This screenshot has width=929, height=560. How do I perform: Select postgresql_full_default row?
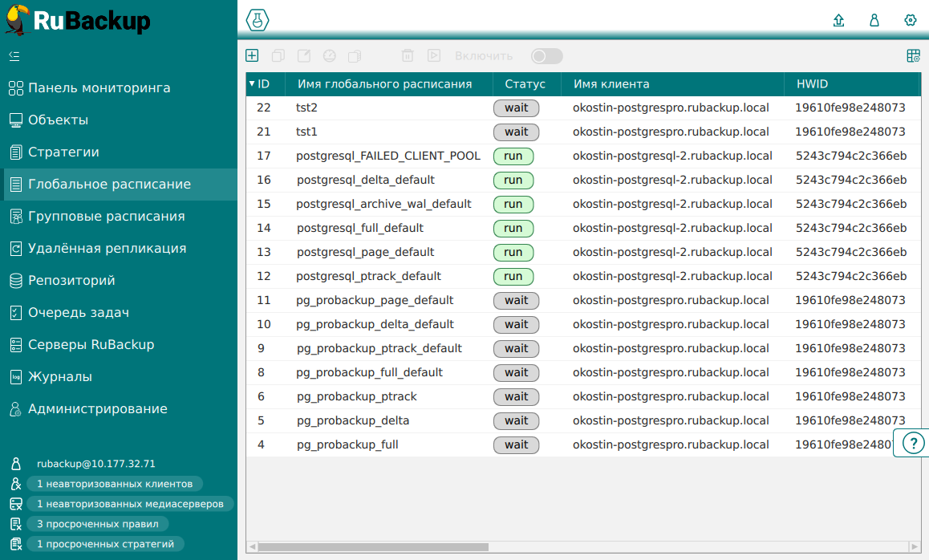tap(583, 228)
